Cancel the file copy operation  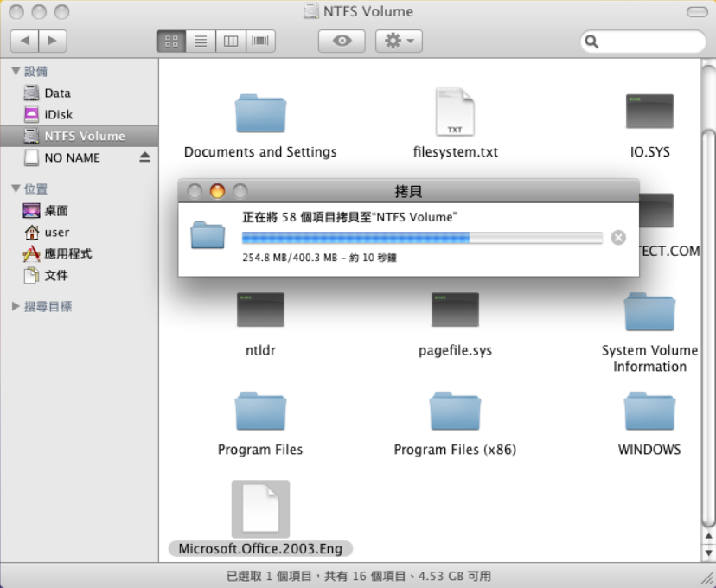click(x=618, y=238)
